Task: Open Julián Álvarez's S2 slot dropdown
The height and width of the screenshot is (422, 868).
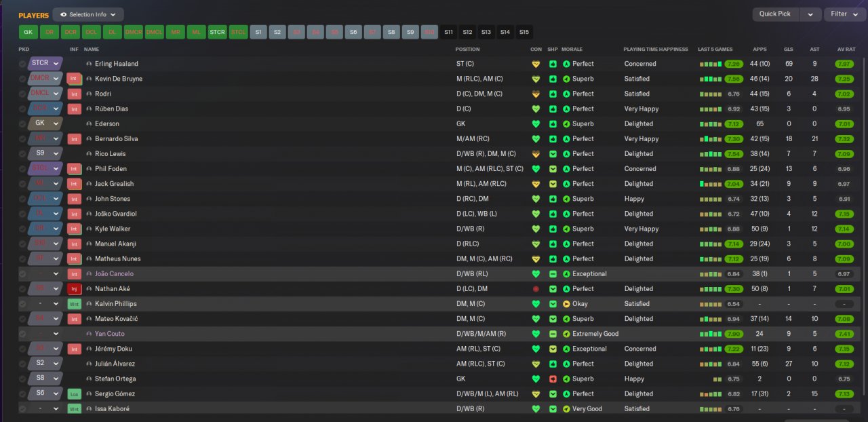Action: point(45,363)
